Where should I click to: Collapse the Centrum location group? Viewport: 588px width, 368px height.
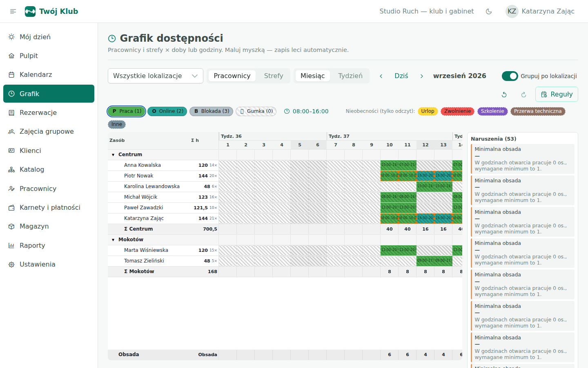113,155
